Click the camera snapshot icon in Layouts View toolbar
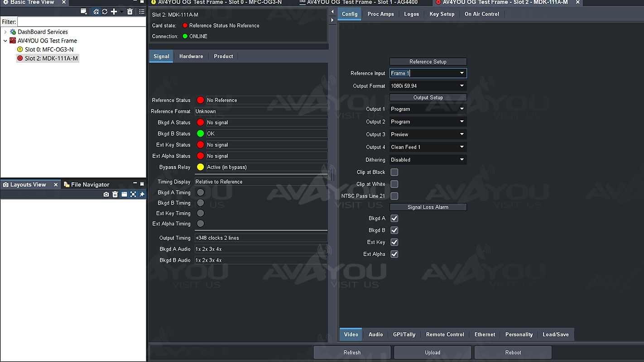Screen dimensions: 644x362 [106, 194]
